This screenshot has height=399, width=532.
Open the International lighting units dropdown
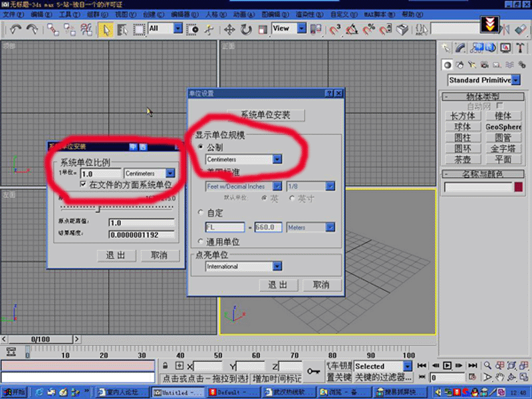(277, 266)
